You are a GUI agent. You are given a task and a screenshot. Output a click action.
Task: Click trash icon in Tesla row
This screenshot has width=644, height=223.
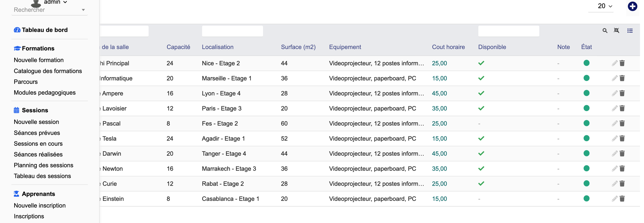622,139
